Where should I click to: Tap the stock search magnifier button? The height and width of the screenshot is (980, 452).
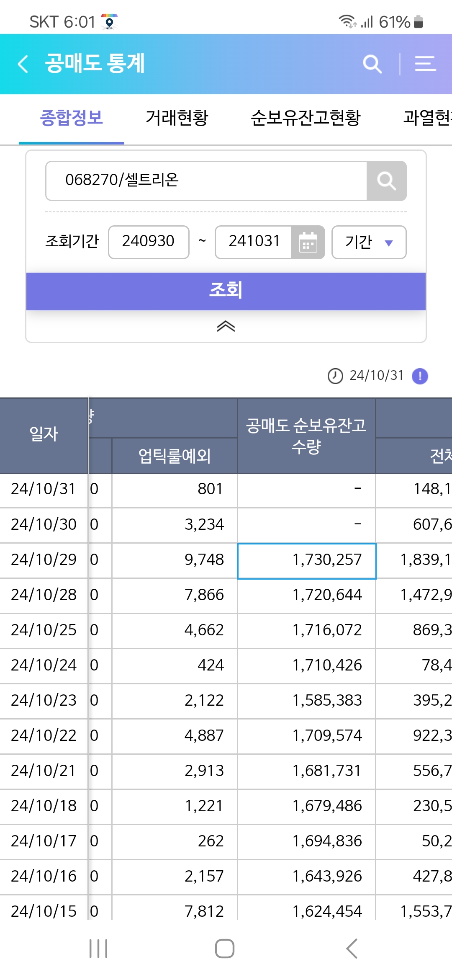click(x=386, y=181)
